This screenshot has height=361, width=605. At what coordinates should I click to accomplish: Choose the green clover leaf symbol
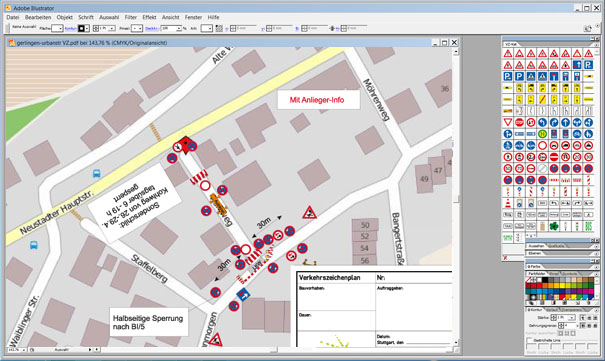tap(554, 226)
